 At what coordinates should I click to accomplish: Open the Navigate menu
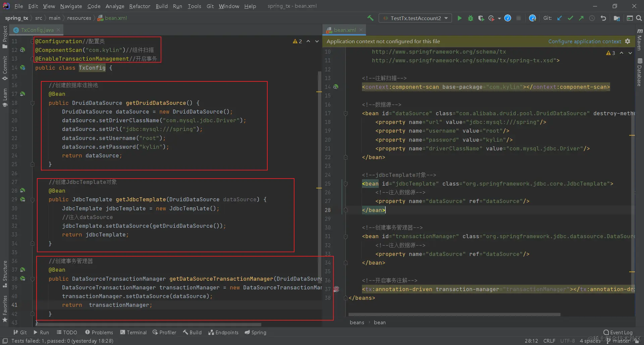pos(71,6)
